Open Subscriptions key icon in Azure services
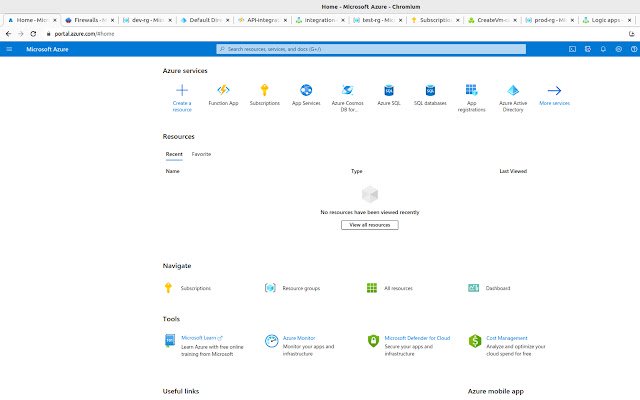This screenshot has width=640, height=400. pyautogui.click(x=264, y=90)
